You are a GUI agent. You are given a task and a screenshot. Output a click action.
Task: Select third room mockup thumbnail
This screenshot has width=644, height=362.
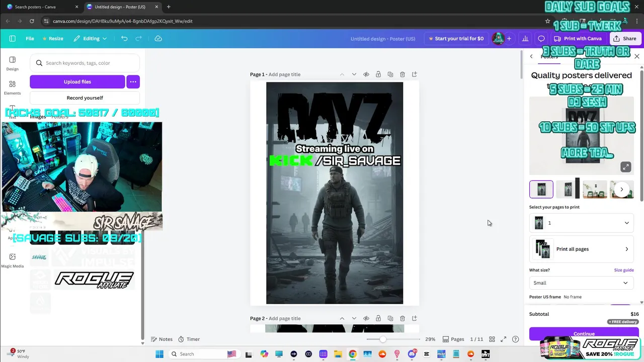[x=595, y=190]
